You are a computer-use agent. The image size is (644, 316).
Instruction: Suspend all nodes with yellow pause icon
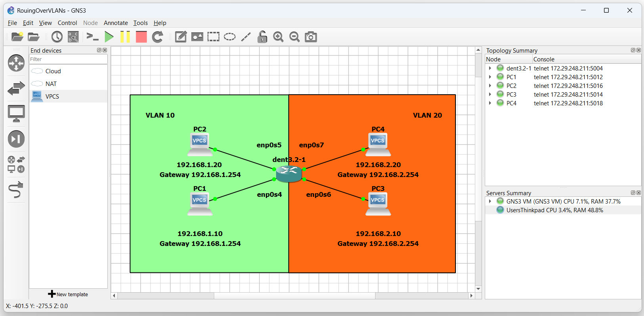[125, 37]
